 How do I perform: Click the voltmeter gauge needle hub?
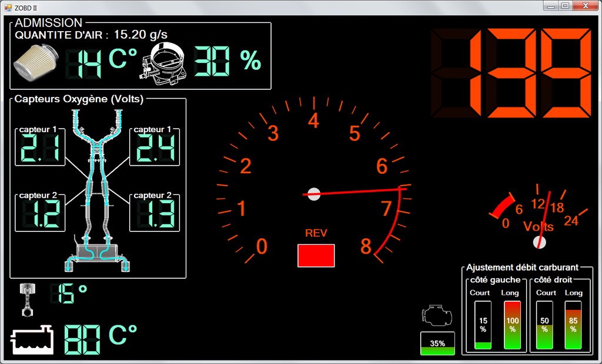coord(539,242)
